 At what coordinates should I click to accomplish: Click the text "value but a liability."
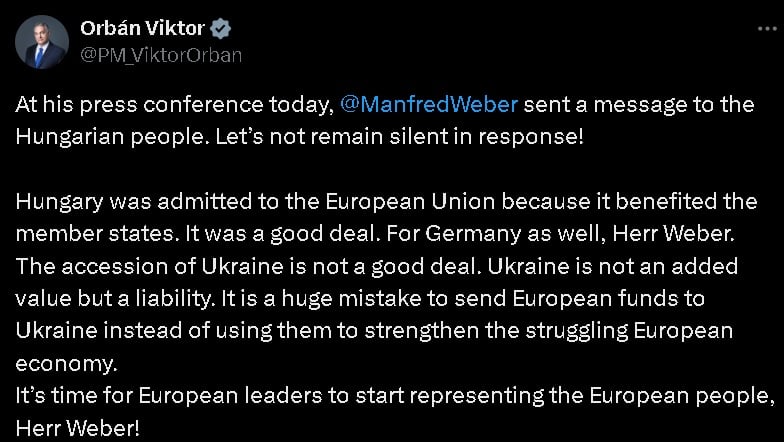(x=114, y=298)
